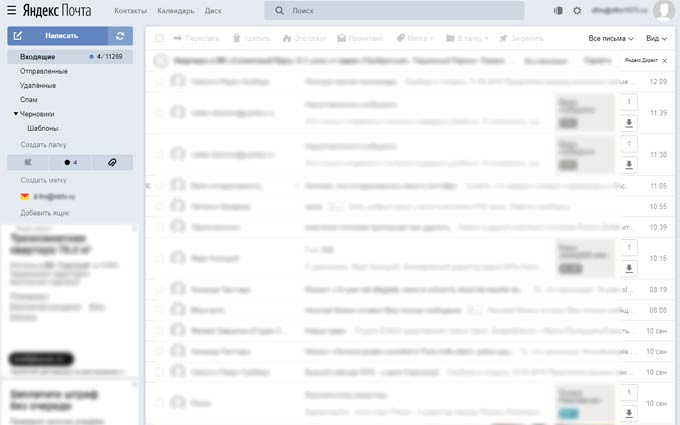Open the hamburger menu beside Яндекс logo
The height and width of the screenshot is (425, 680).
tap(12, 10)
